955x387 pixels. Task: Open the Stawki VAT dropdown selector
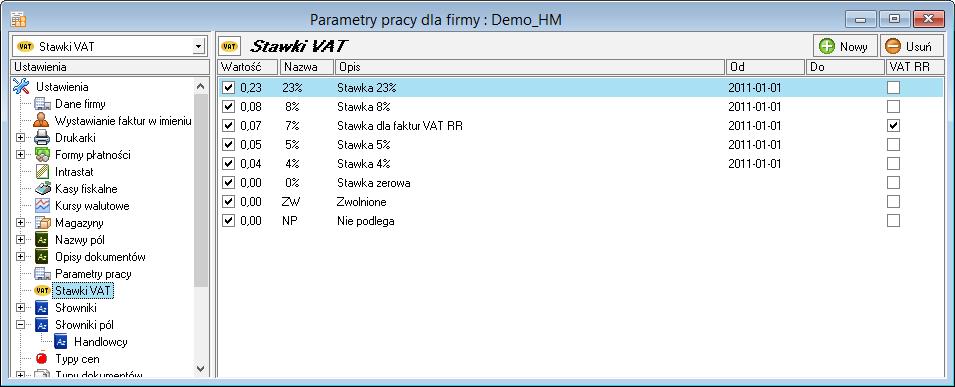click(198, 46)
